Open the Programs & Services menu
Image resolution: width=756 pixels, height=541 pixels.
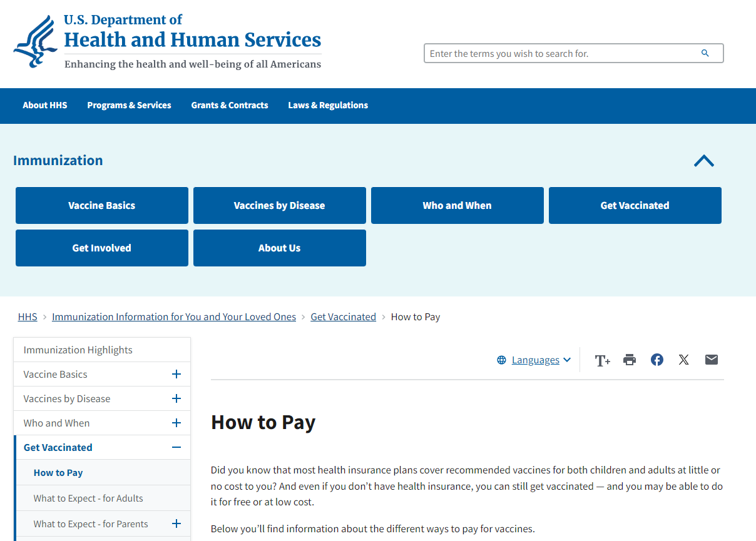129,106
